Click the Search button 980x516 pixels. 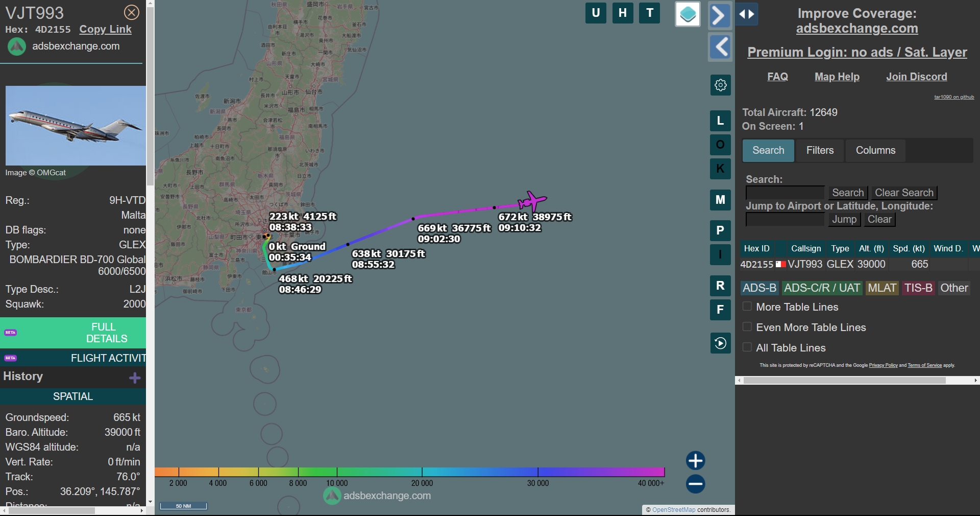tap(848, 193)
